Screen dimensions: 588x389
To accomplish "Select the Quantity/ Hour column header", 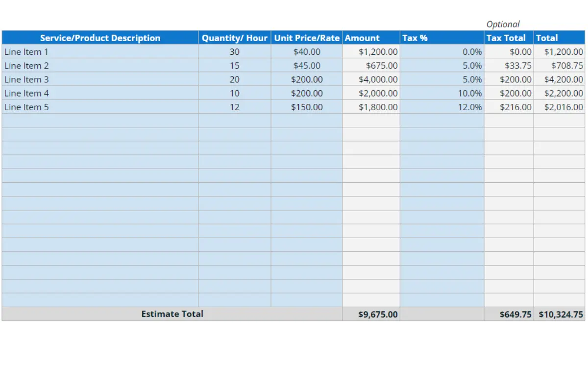I will (235, 38).
